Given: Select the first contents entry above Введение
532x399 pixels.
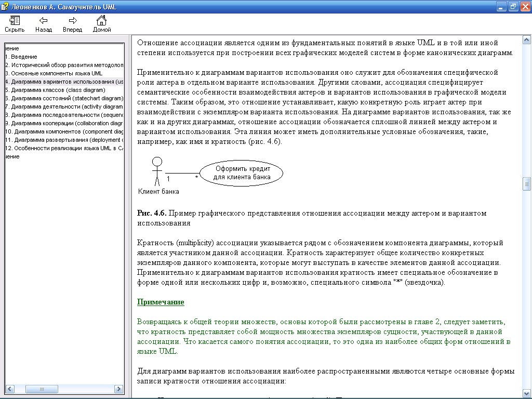Looking at the screenshot, I should tap(12, 48).
